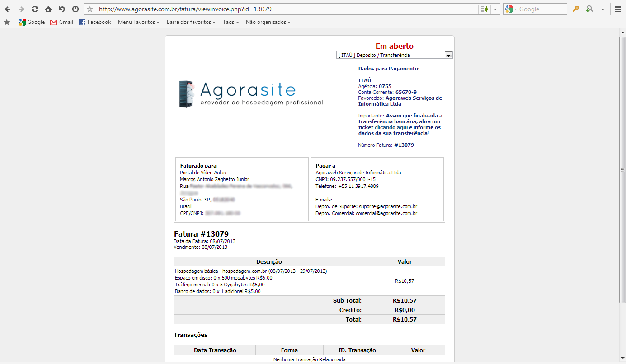Open the ITAÚ Depósito / Transferência payment dropdown
Viewport: 626px width, 364px height.
click(x=395, y=55)
